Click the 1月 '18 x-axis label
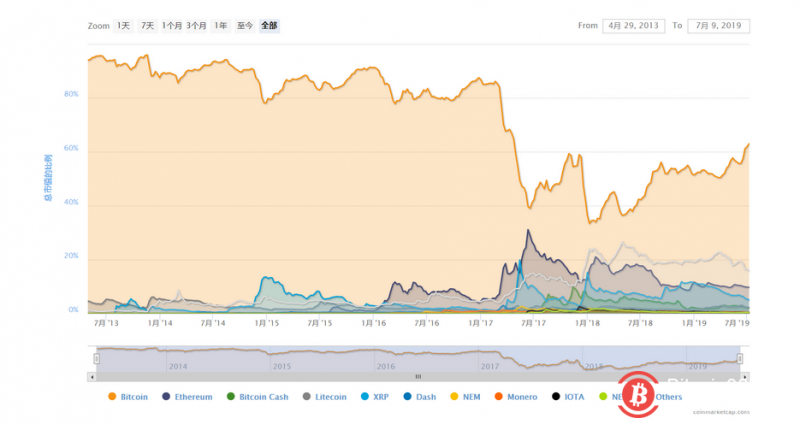The image size is (800, 424). tap(587, 323)
